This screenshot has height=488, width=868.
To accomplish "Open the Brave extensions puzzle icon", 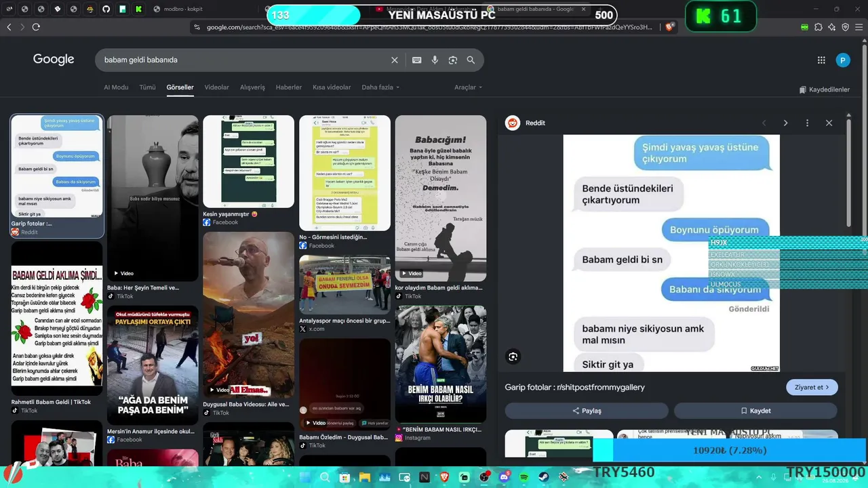I will click(818, 27).
